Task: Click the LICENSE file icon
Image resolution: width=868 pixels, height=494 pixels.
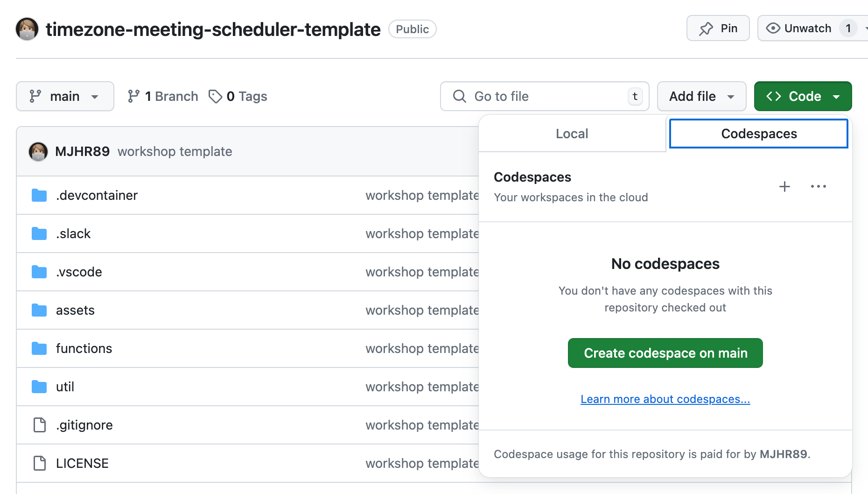Action: (40, 463)
